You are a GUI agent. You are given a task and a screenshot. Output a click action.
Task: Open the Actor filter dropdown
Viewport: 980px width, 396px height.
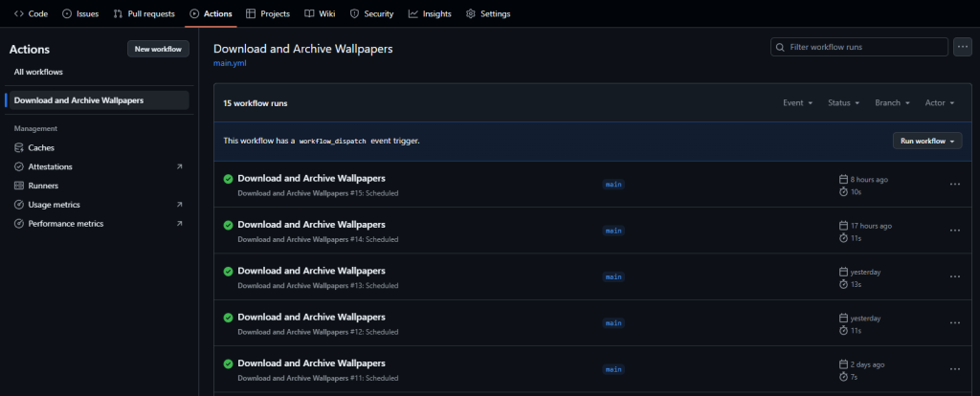point(939,102)
